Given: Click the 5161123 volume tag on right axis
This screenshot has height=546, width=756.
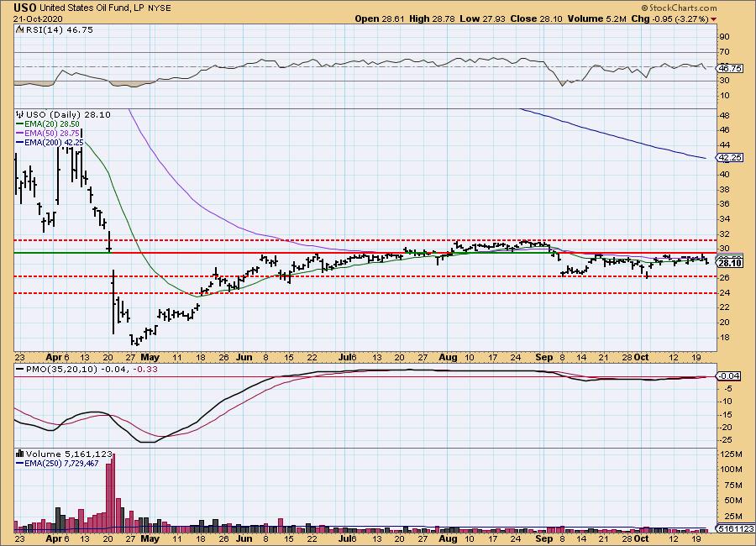Looking at the screenshot, I should [x=735, y=528].
